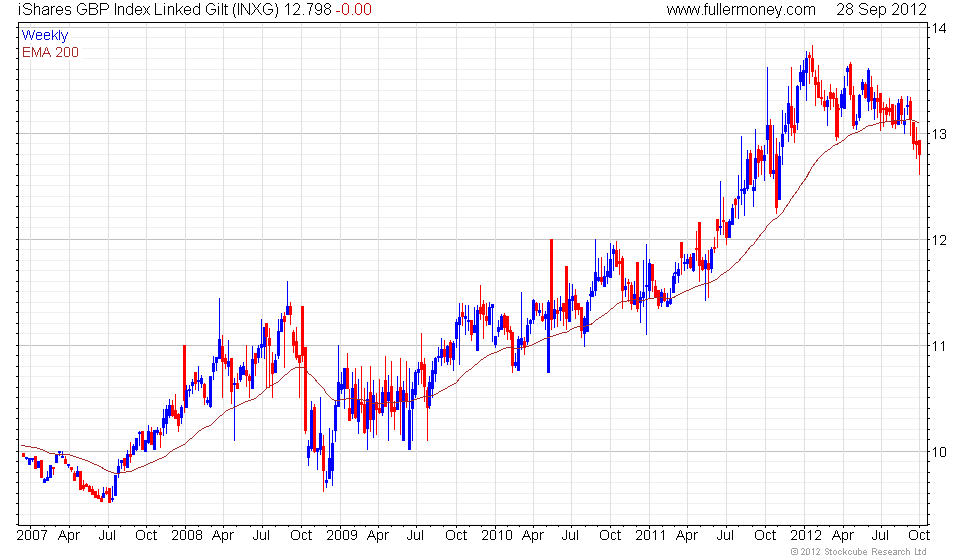
Task: Select the price value 12.798
Action: click(308, 10)
